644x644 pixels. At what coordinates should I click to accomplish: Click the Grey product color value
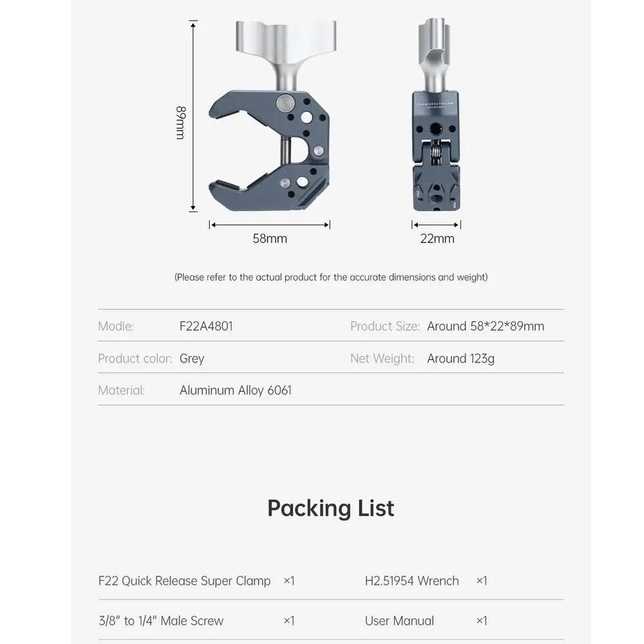[192, 358]
